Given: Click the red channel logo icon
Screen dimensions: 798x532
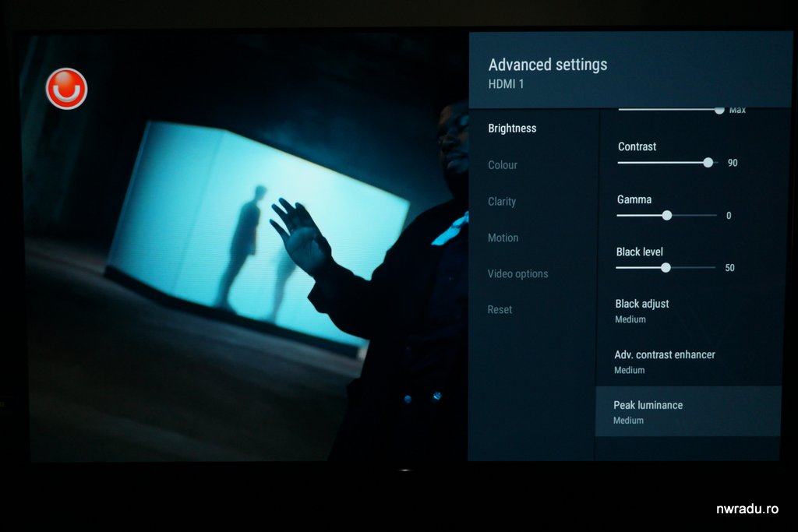Looking at the screenshot, I should coord(67,89).
